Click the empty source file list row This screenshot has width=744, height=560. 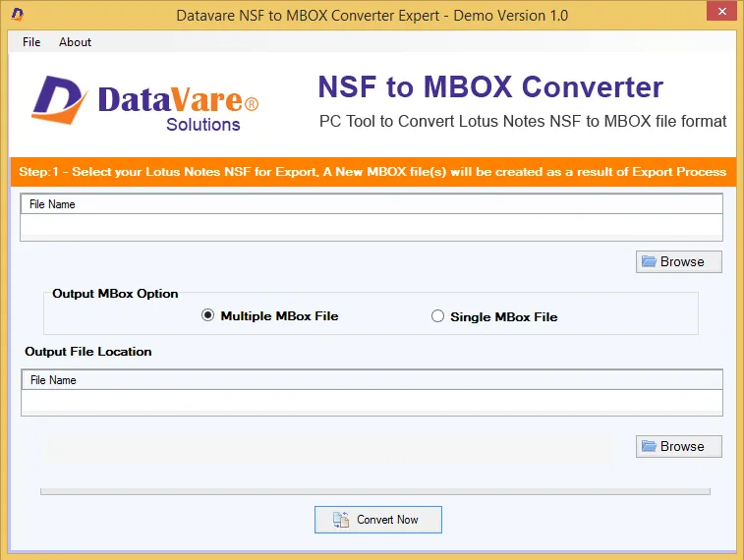point(372,224)
